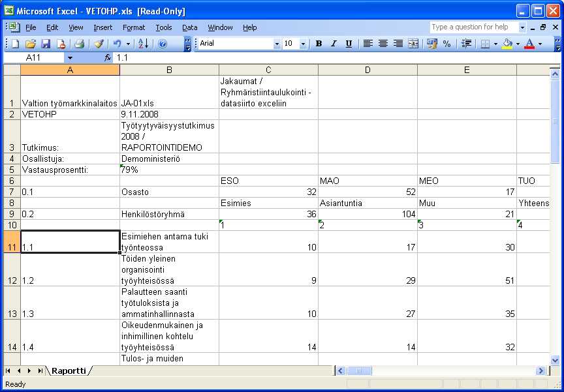564x392 pixels.
Task: Open the Name Box dropdown arrow
Action: (70, 58)
